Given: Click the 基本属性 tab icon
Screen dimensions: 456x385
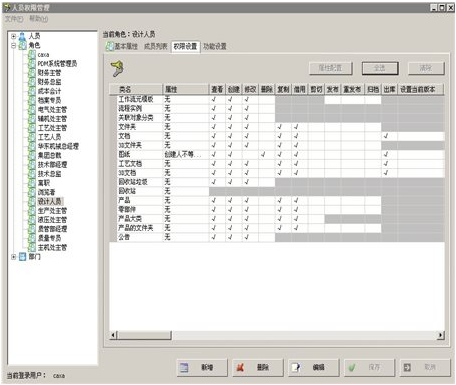Looking at the screenshot, I should (x=109, y=46).
